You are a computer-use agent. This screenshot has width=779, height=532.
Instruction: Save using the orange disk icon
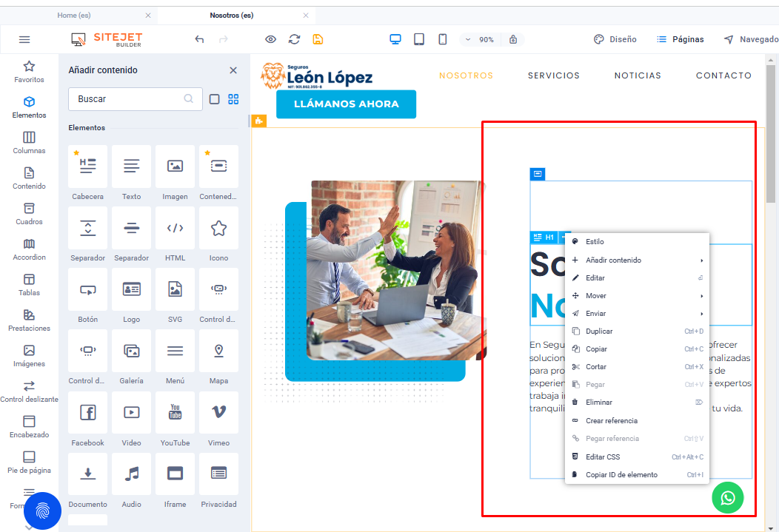click(x=318, y=39)
